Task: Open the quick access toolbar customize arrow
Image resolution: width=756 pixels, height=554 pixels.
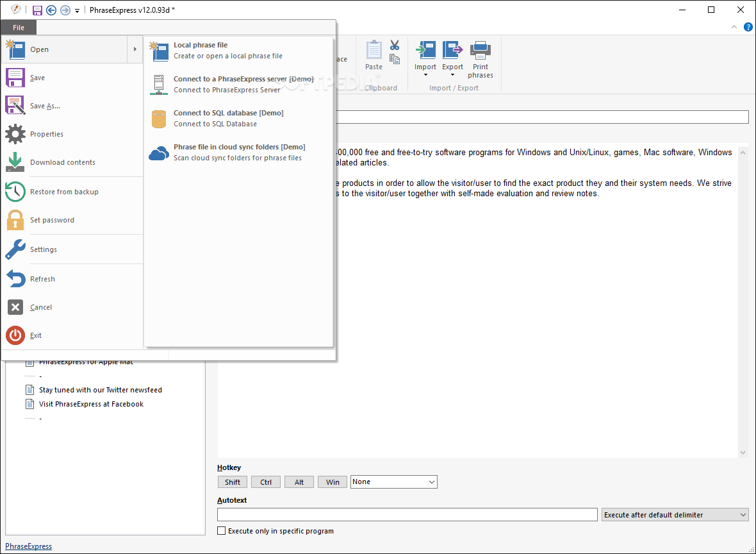Action: [x=77, y=11]
